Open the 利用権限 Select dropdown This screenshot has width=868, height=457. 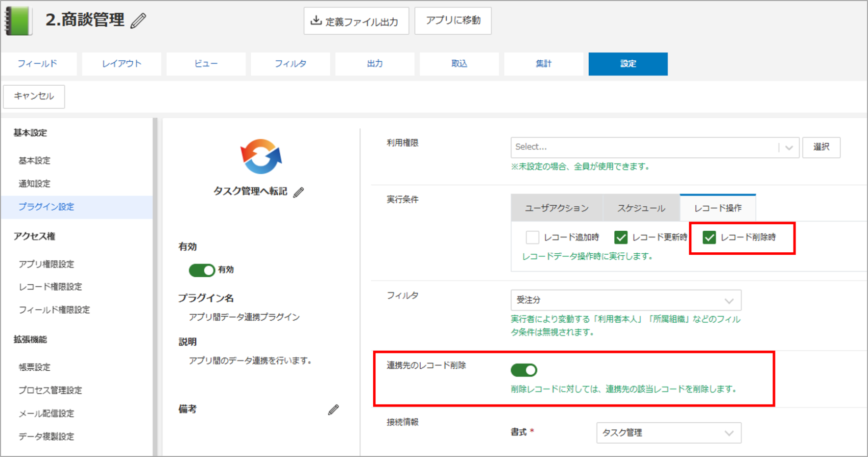pyautogui.click(x=655, y=147)
